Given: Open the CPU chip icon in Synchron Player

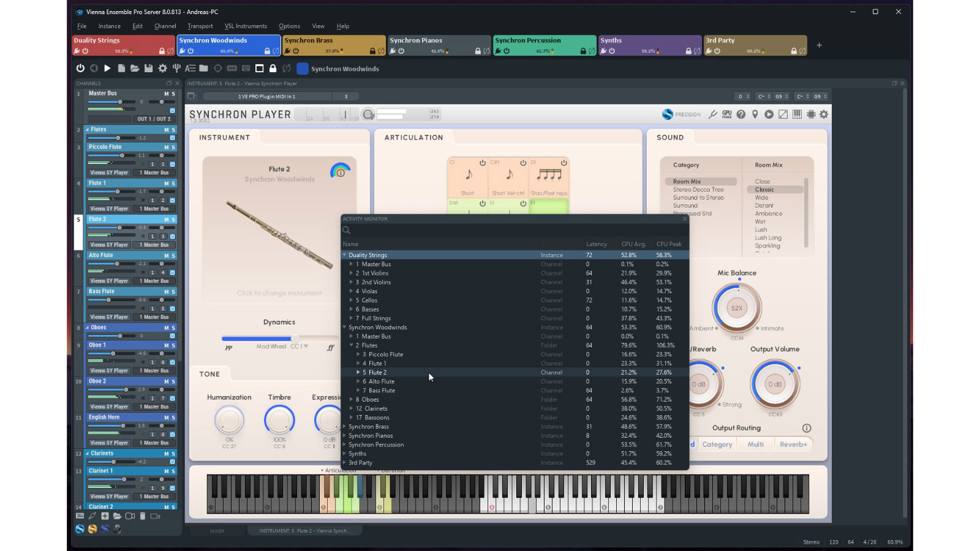Looking at the screenshot, I should pyautogui.click(x=811, y=114).
